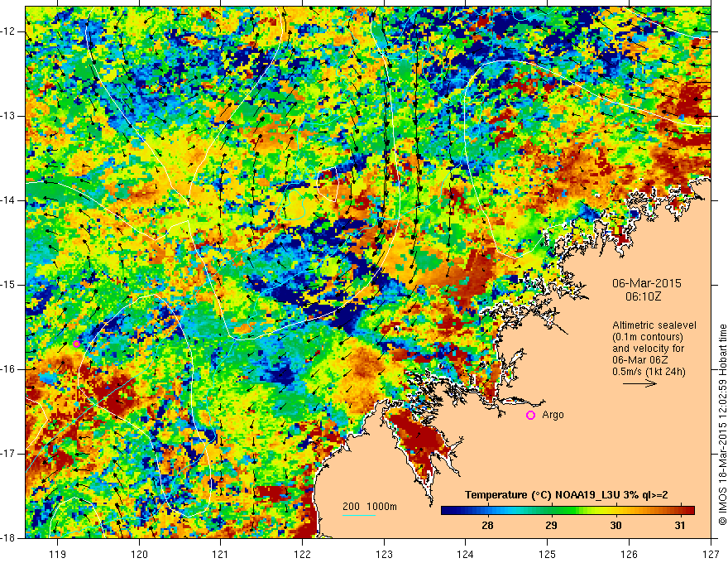
Task: Click the '200 1000m' bathymetry label
Action: pos(370,507)
